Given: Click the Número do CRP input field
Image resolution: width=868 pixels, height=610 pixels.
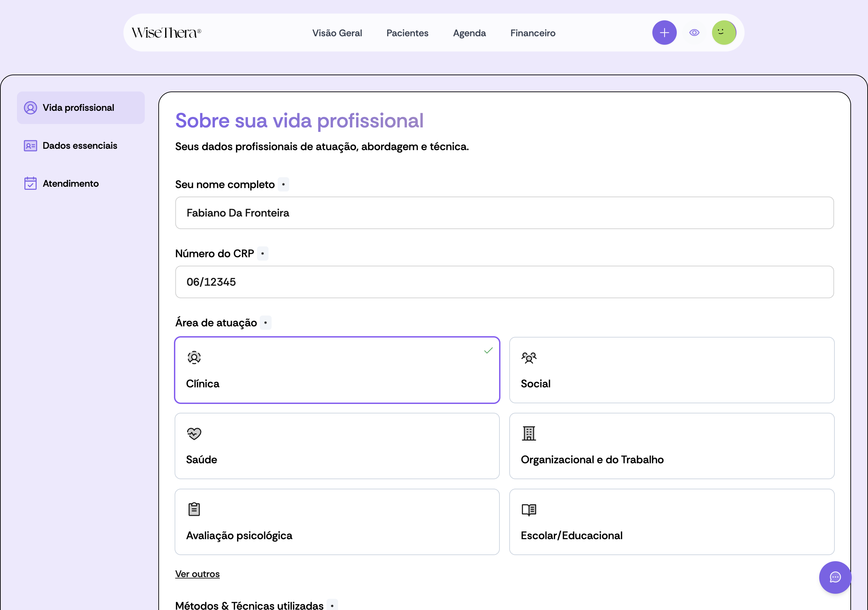Looking at the screenshot, I should coord(504,282).
